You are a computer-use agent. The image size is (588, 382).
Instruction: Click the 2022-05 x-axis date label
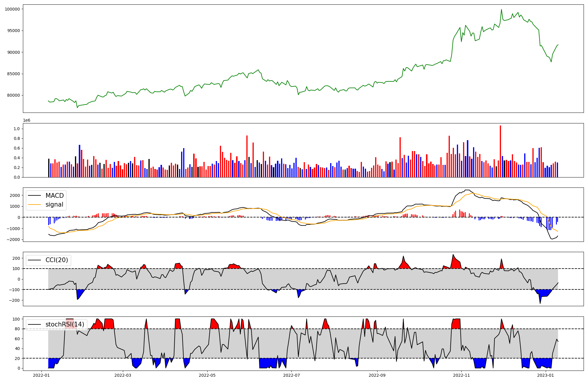coord(207,375)
